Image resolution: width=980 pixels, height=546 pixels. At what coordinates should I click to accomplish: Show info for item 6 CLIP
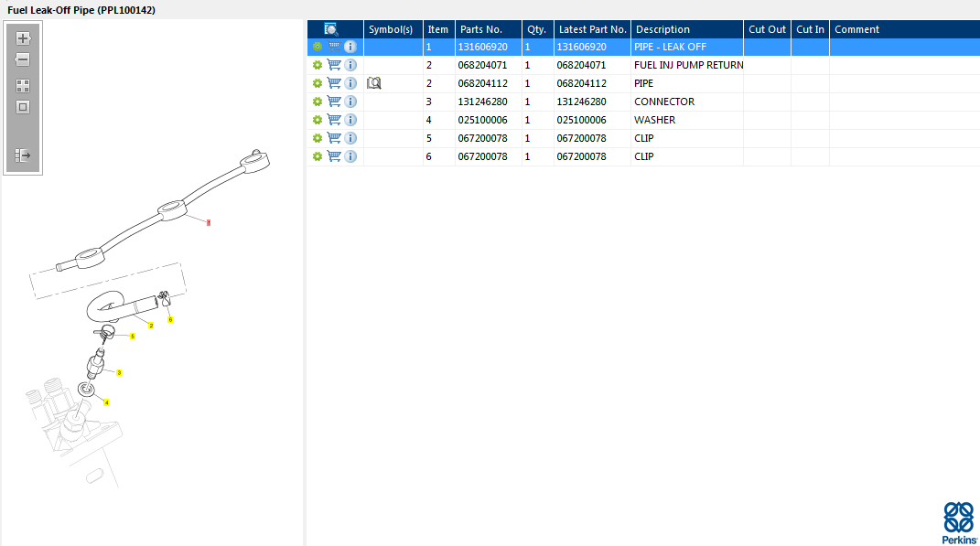coord(350,156)
